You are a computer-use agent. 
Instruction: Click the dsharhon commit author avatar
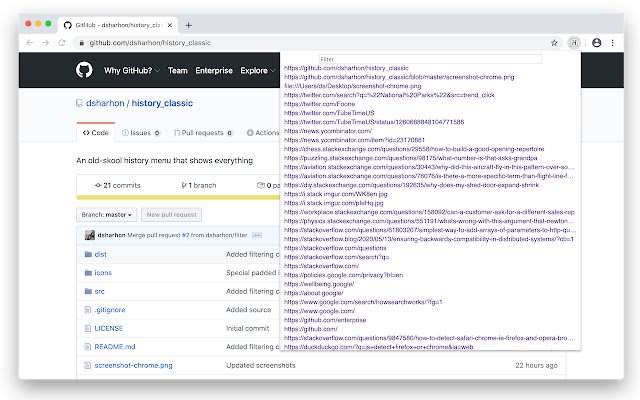tap(90, 235)
